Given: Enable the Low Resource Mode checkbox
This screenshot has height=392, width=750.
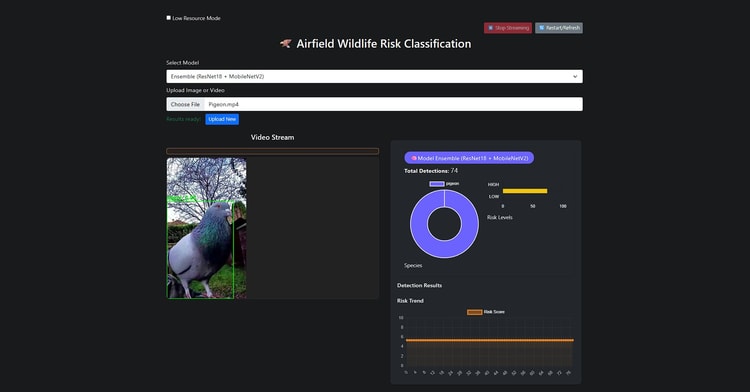Looking at the screenshot, I should click(168, 18).
